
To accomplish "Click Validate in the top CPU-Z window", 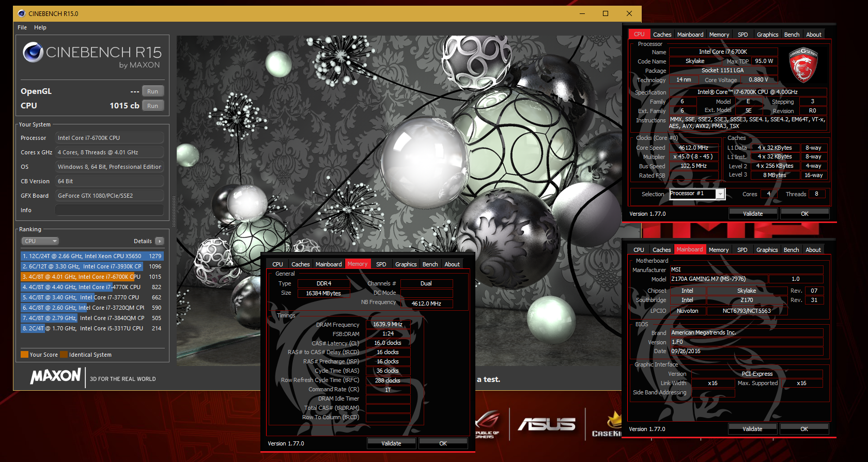I will click(753, 214).
